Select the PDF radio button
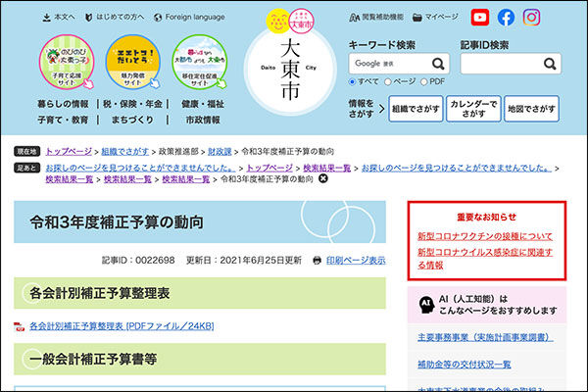The height and width of the screenshot is (392, 588). pos(423,81)
